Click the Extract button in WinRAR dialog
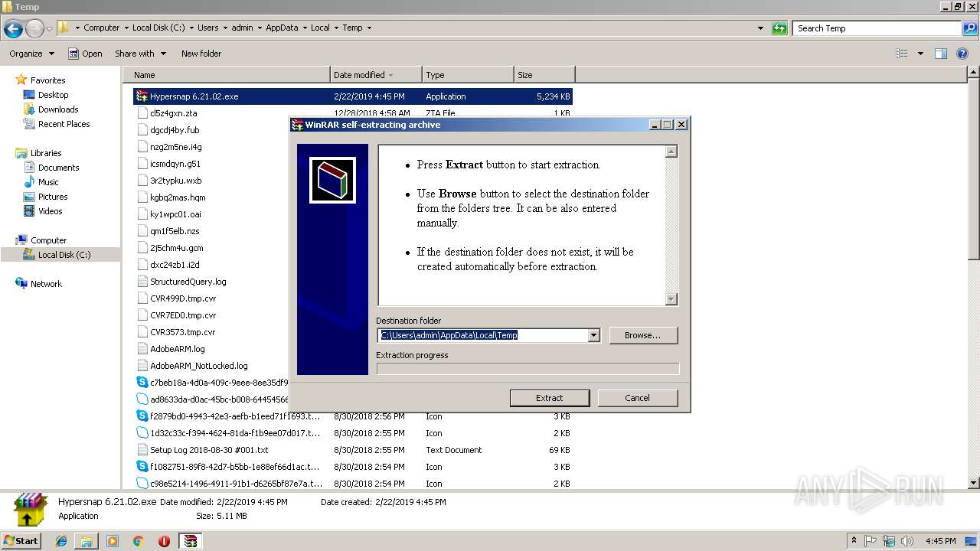980x551 pixels. (x=549, y=398)
